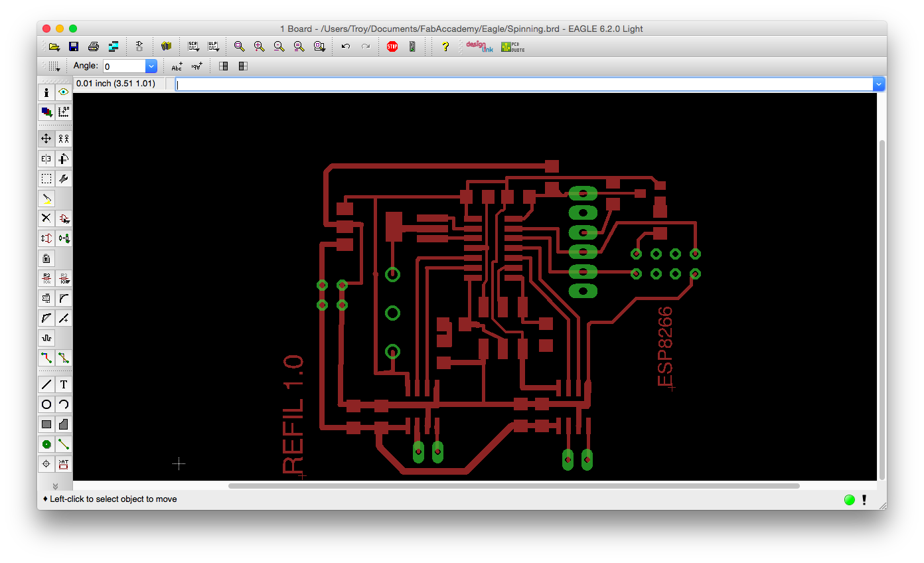Select the Paste tool
Screen dimensions: 924x563
click(x=46, y=199)
